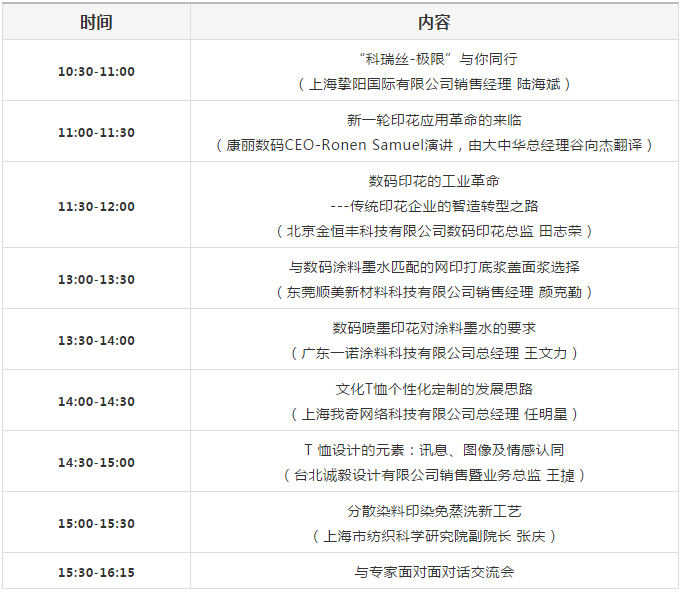The width and height of the screenshot is (682, 594).
Task: Click the 与专家面对面对话交流会 entry
Action: click(x=434, y=572)
